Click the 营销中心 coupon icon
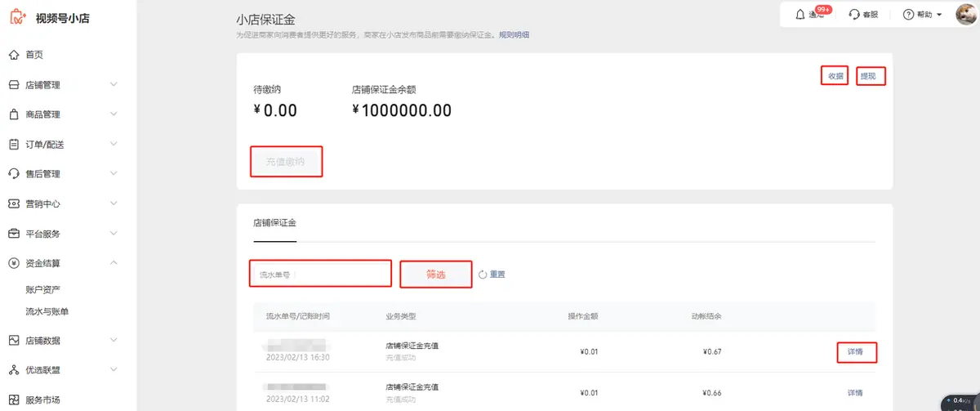Viewport: 980px width, 411px height. pos(14,203)
